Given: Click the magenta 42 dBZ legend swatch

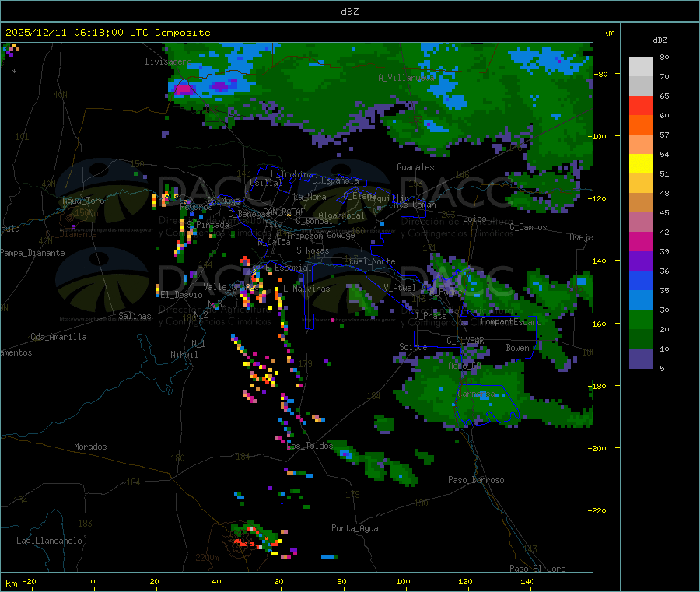Looking at the screenshot, I should coord(641,241).
